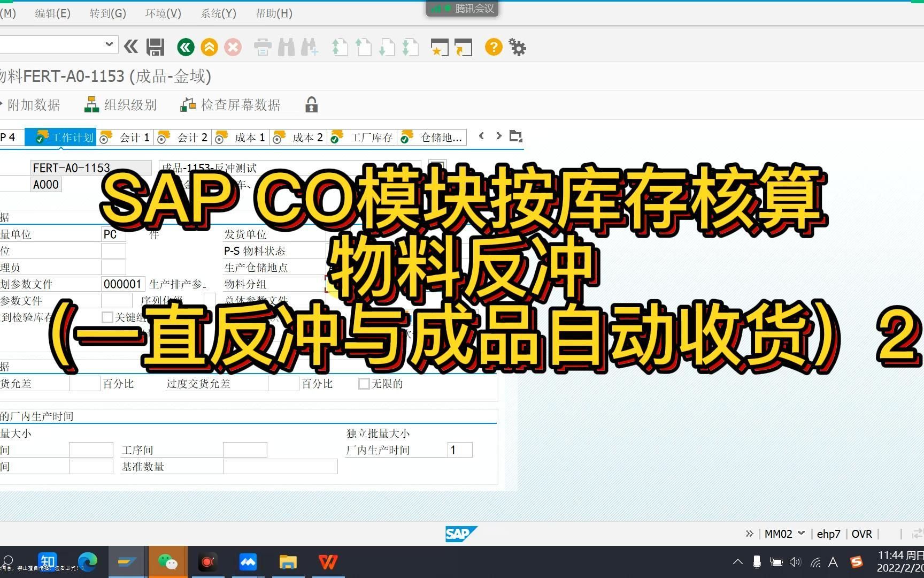This screenshot has width=924, height=578.
Task: Click the green Back arrow icon
Action: pyautogui.click(x=186, y=47)
